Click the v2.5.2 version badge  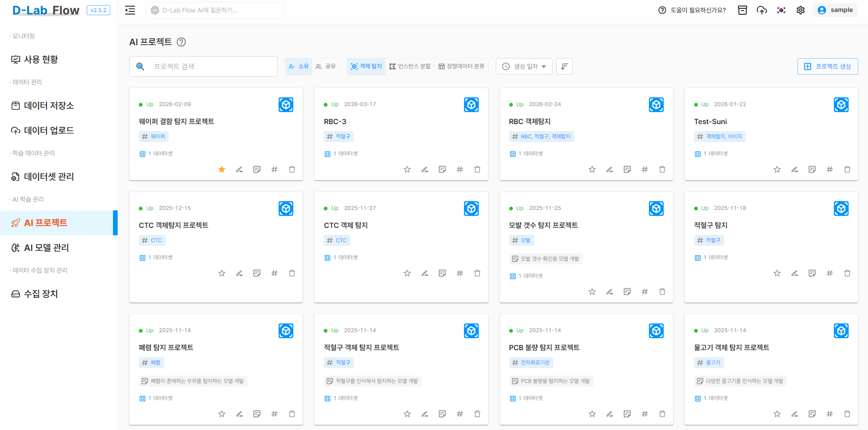[x=98, y=10]
